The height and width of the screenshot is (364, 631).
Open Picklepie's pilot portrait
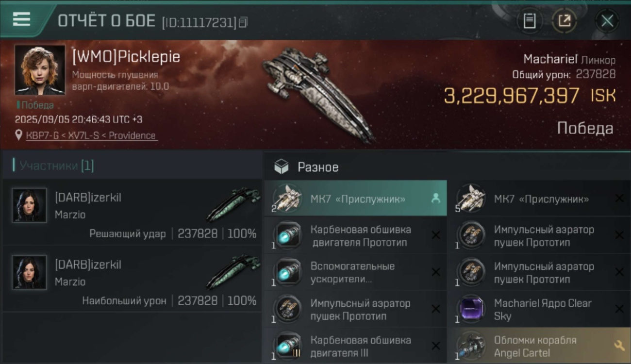click(40, 69)
